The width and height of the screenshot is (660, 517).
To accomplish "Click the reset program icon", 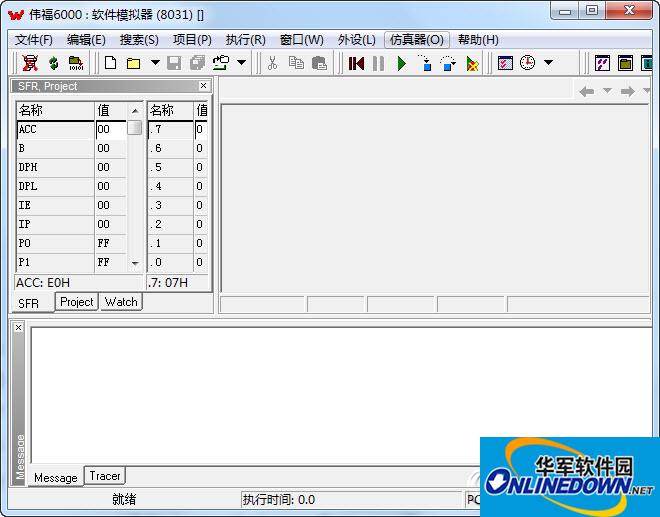I will click(356, 64).
